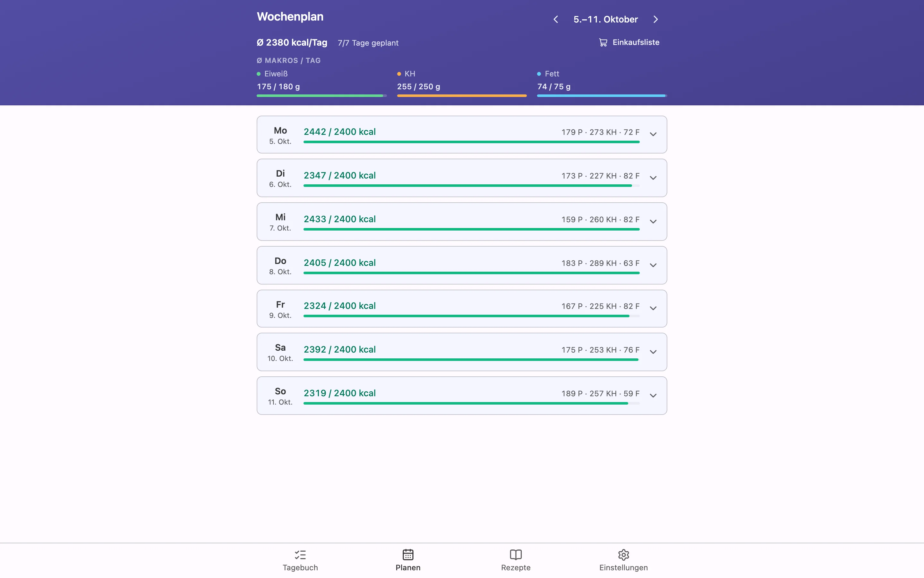Click Monday's 2442 / 2400 kcal progress bar
Viewport: 924px width, 578px height.
tap(471, 142)
